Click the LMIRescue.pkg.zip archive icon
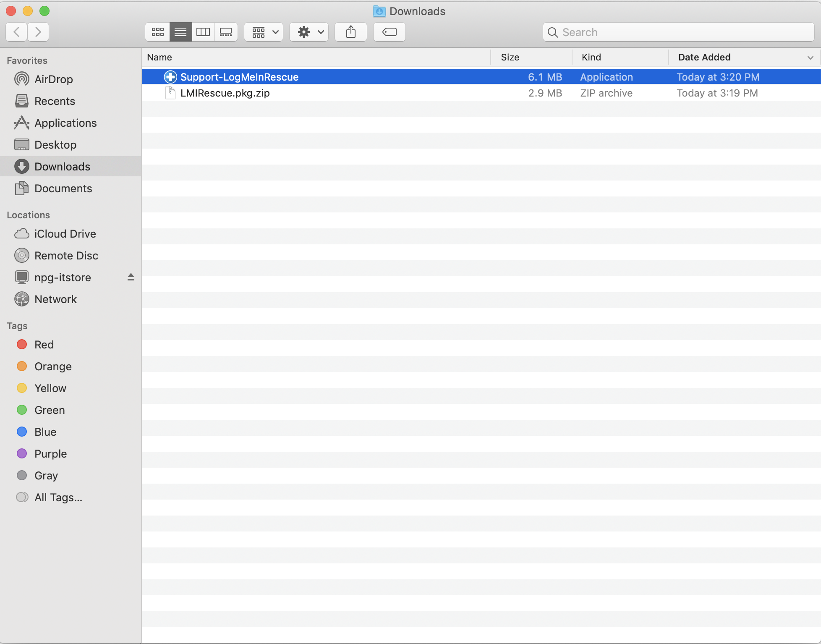Viewport: 821px width, 644px height. click(x=170, y=93)
